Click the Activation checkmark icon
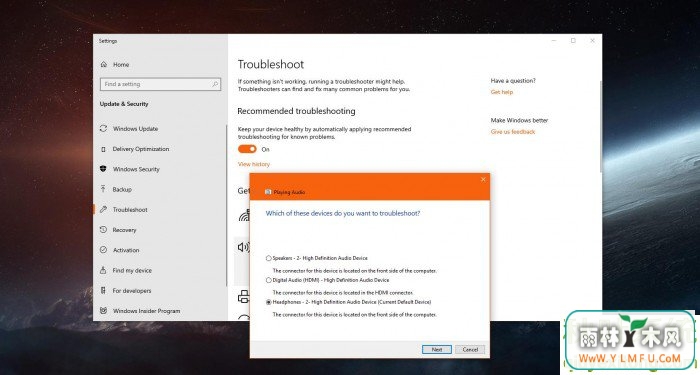 tap(104, 250)
